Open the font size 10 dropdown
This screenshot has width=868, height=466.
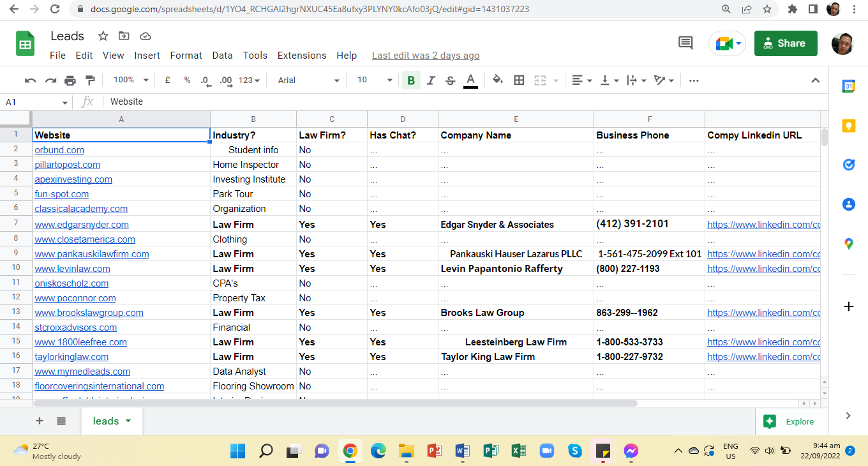[375, 80]
